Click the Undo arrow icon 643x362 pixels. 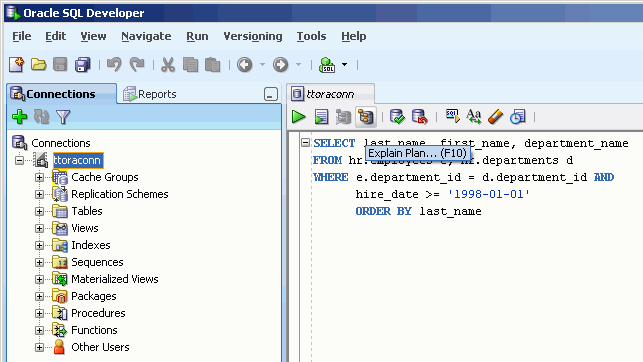[114, 65]
